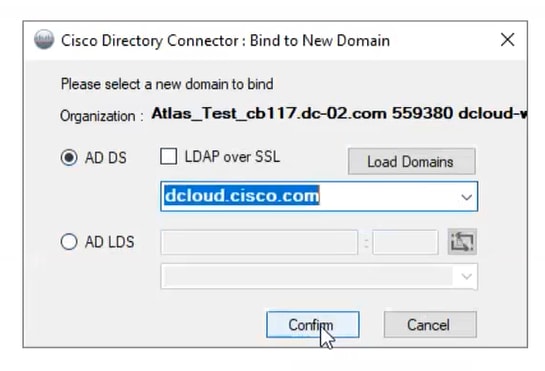Click the "LDAP over SSL" label text
Image resolution: width=545 pixels, height=371 pixels.
232,156
